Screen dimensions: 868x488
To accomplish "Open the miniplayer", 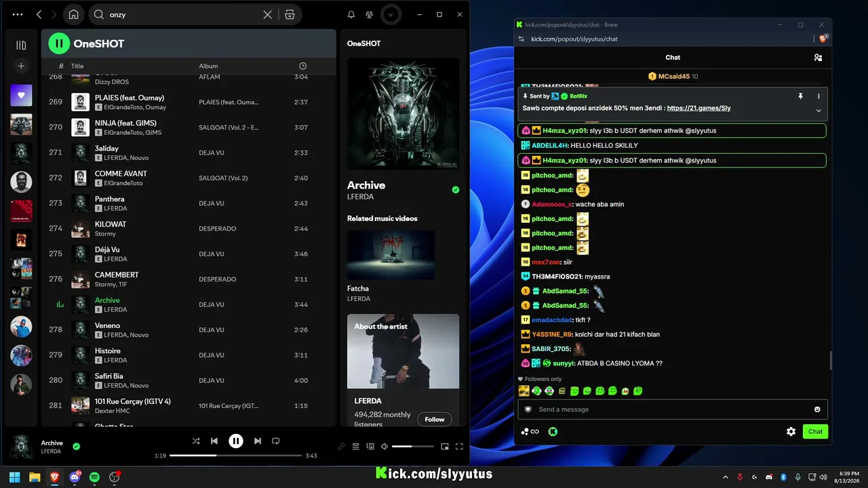I will (x=445, y=447).
